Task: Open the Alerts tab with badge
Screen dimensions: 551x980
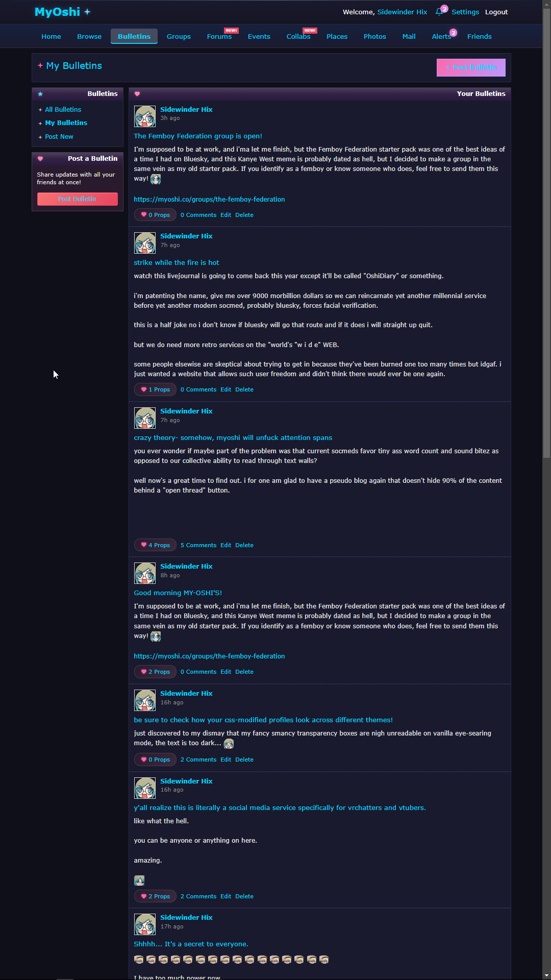Action: click(x=441, y=36)
